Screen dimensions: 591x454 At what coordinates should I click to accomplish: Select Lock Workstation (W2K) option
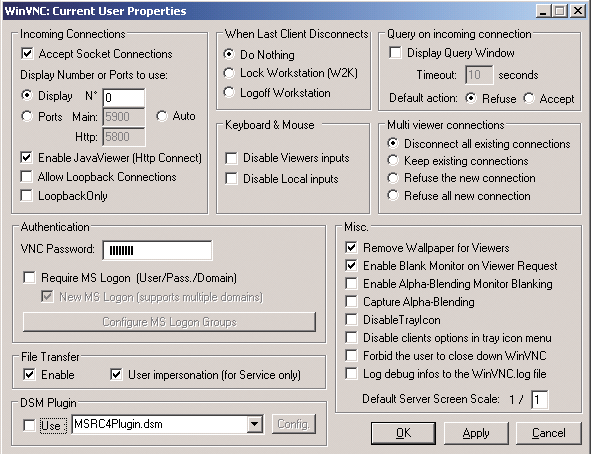pyautogui.click(x=229, y=73)
